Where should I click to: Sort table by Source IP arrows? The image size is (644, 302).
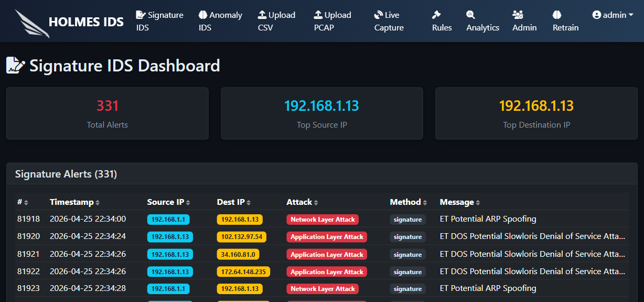(188, 203)
